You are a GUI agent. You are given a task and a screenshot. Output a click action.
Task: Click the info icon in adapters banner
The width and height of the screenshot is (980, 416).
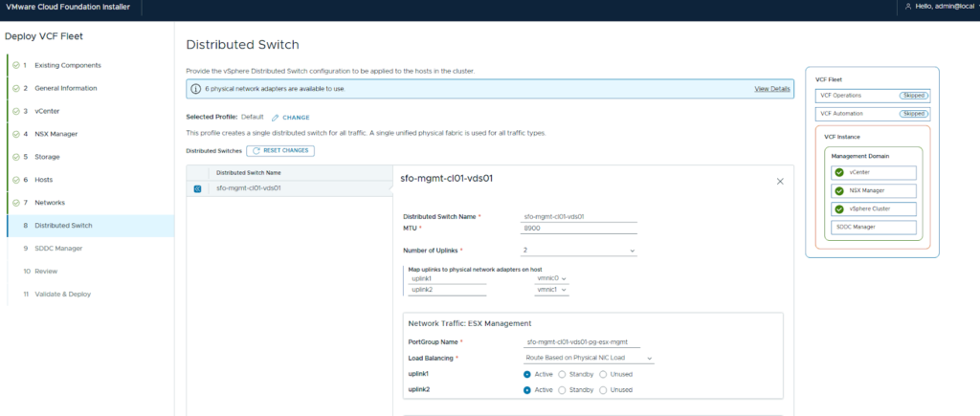(x=196, y=88)
